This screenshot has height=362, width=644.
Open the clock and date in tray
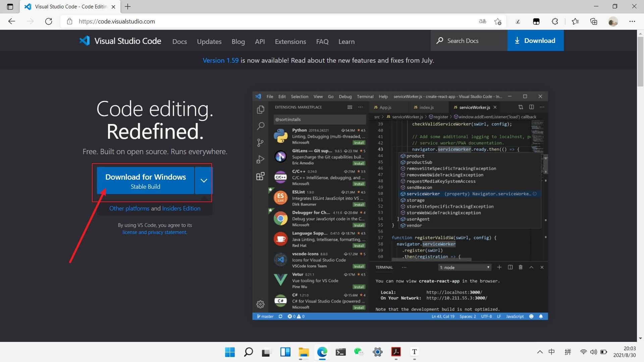625,352
